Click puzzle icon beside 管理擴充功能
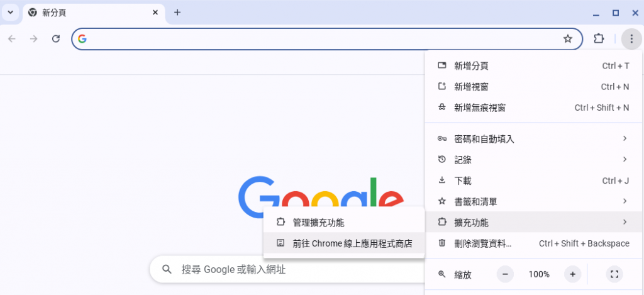This screenshot has height=295, width=644. (x=280, y=222)
